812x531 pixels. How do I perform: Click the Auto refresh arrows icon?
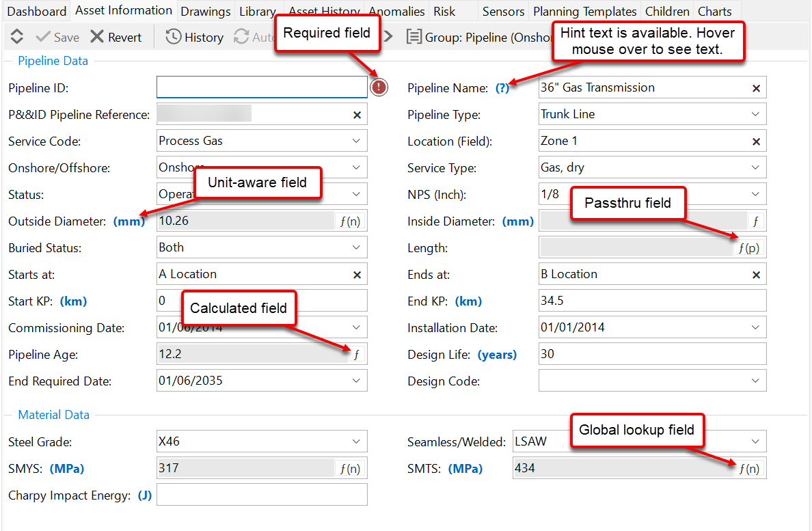(241, 37)
